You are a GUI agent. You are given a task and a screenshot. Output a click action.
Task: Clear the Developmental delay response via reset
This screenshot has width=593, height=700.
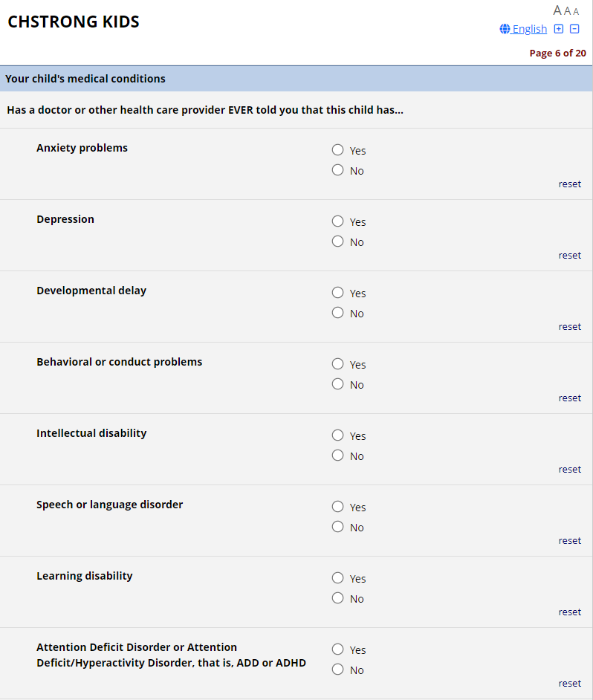(570, 327)
